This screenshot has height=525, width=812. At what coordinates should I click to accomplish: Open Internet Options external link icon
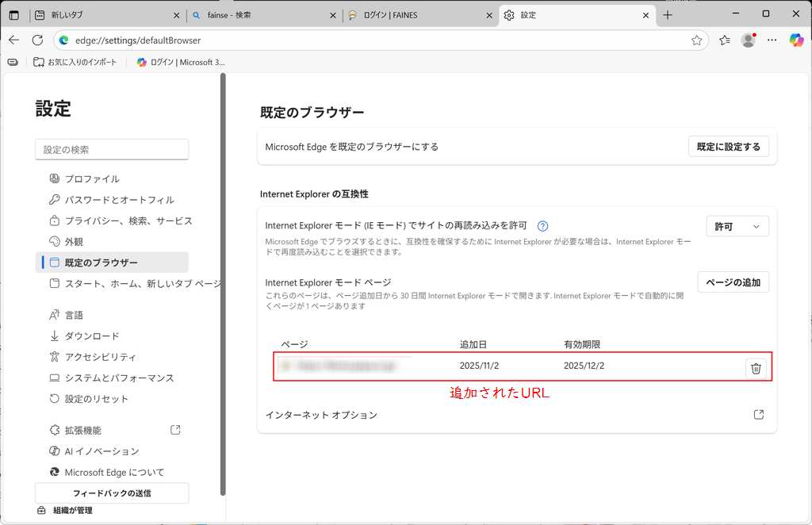[x=758, y=415]
